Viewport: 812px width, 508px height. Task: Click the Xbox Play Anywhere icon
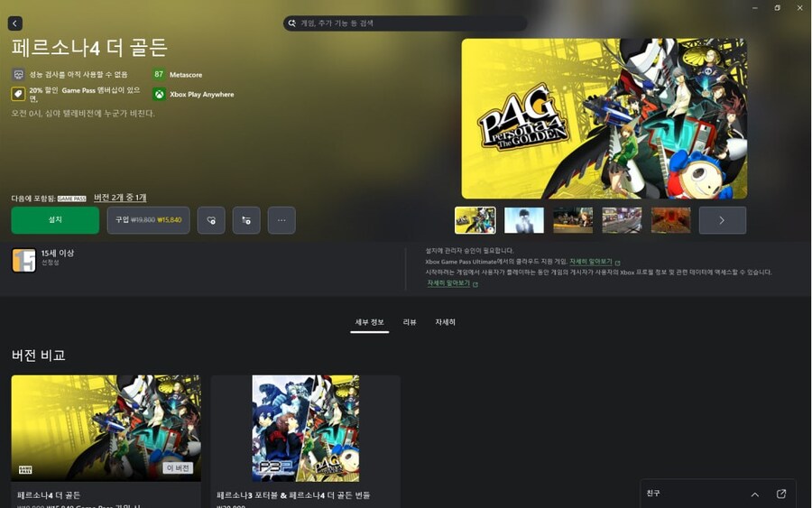(159, 94)
